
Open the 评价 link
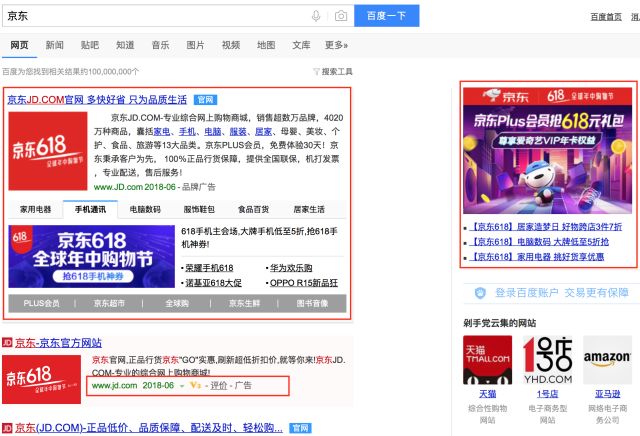(219, 385)
